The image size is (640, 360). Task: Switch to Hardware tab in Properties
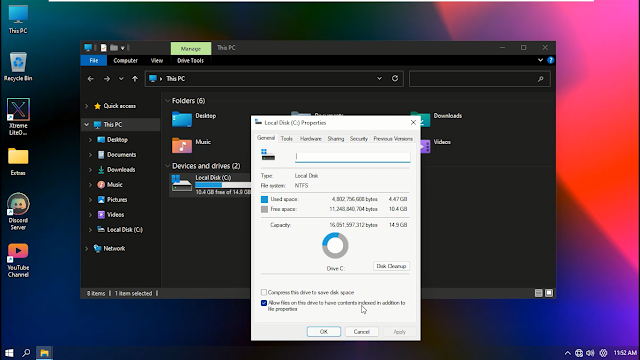click(311, 139)
